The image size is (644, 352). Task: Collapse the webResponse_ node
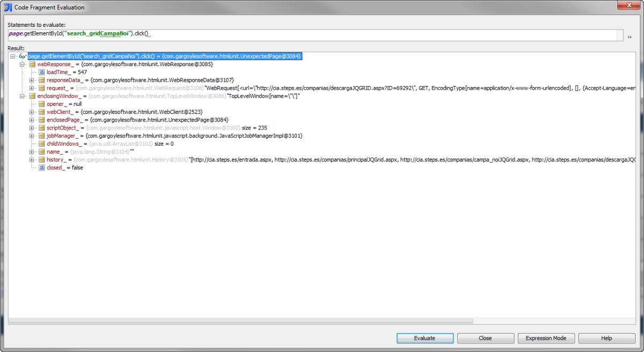(23, 64)
